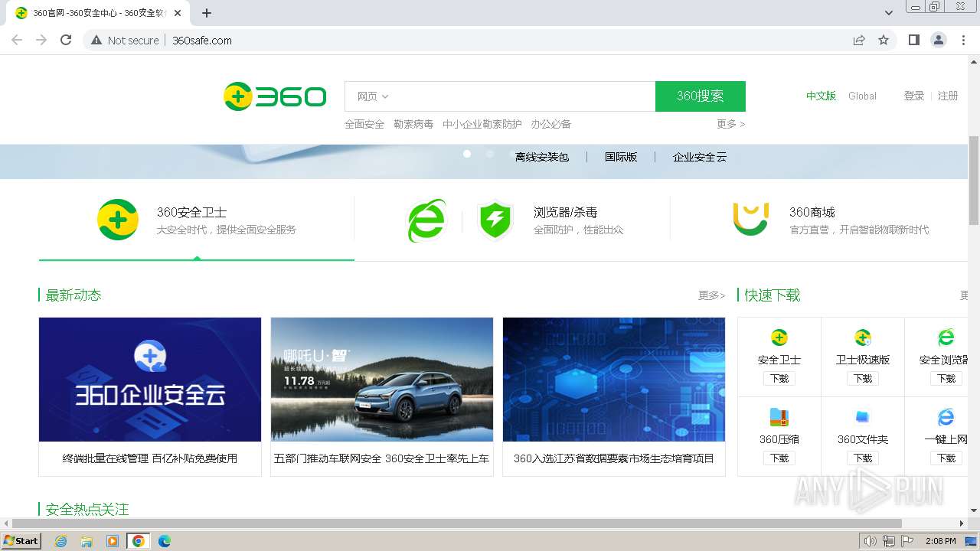
Task: Click the 360搜索 search button
Action: click(700, 96)
